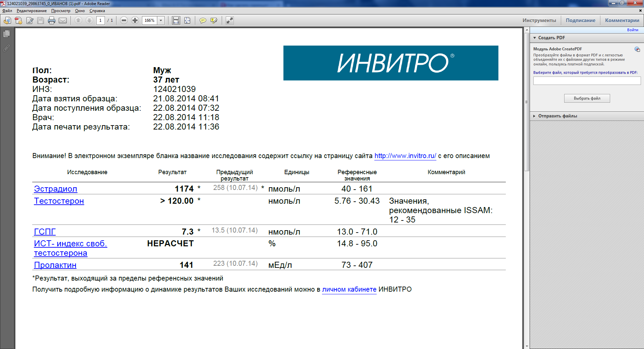The height and width of the screenshot is (349, 644).
Task: Expand the Отправить файлы section
Action: pos(534,116)
